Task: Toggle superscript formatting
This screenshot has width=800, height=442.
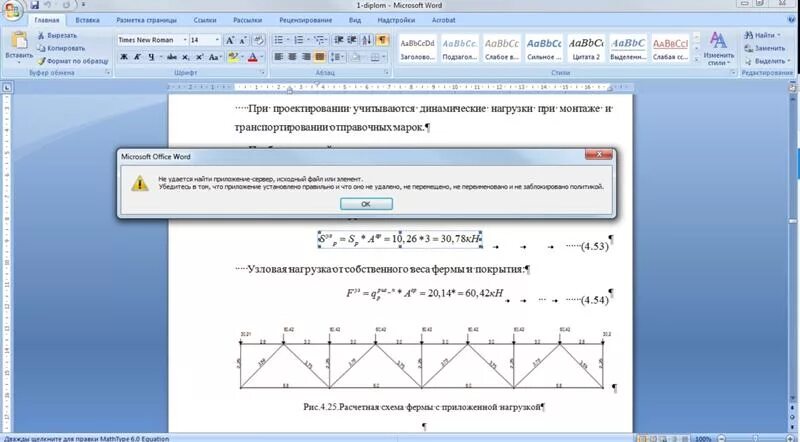Action: [199, 57]
